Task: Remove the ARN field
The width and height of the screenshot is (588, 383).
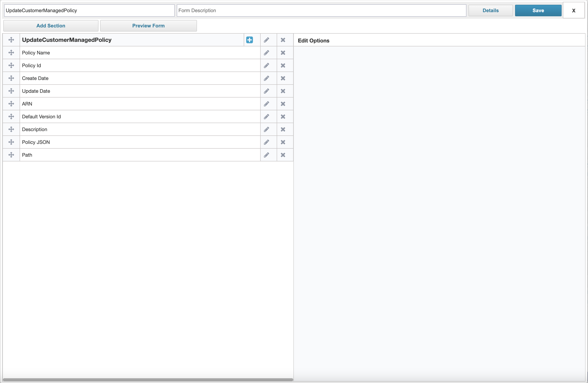Action: 283,104
